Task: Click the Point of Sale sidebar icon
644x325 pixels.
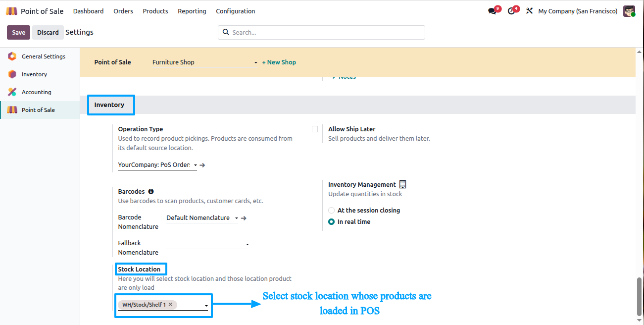Action: [12, 110]
